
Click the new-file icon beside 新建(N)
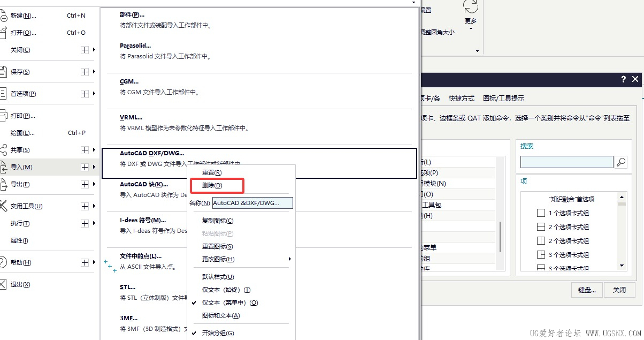pos(3,16)
